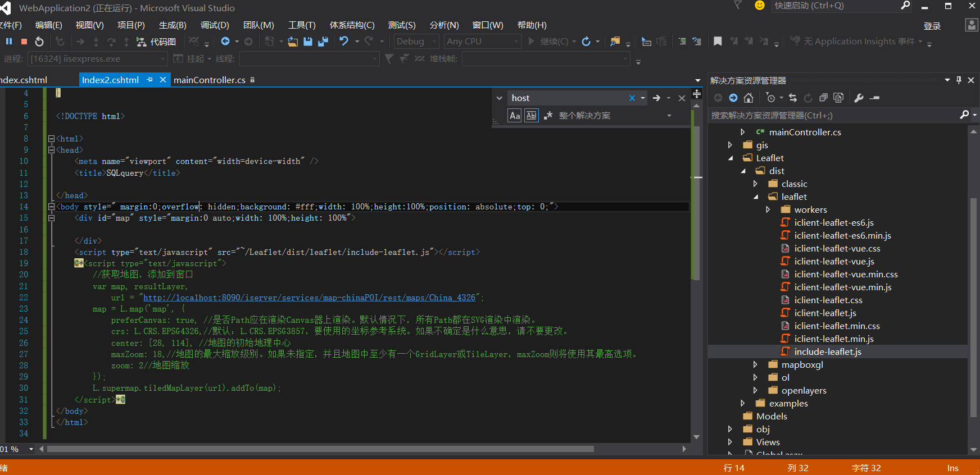Screen dimensions: 980x475
Task: Click the localhost:8090 URL in code
Action: (x=310, y=298)
